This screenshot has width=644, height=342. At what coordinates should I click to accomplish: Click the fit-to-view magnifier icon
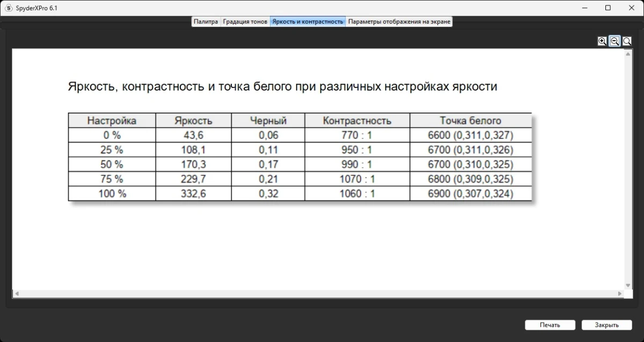point(627,41)
